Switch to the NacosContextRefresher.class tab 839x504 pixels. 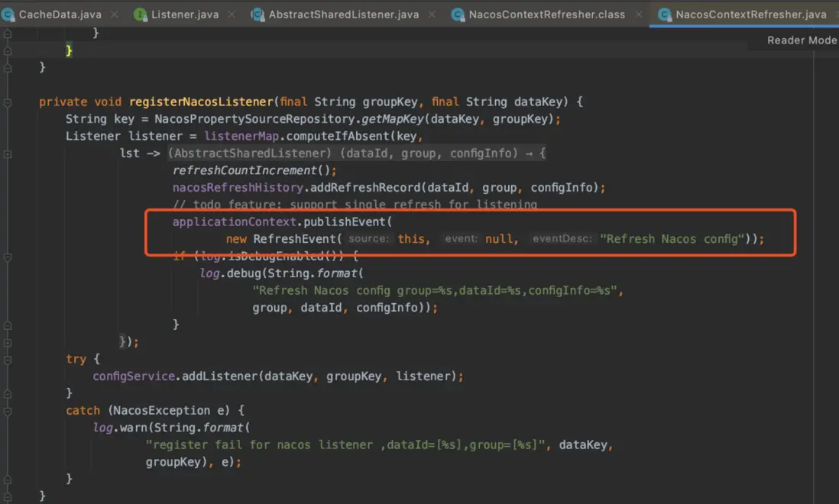coord(546,15)
